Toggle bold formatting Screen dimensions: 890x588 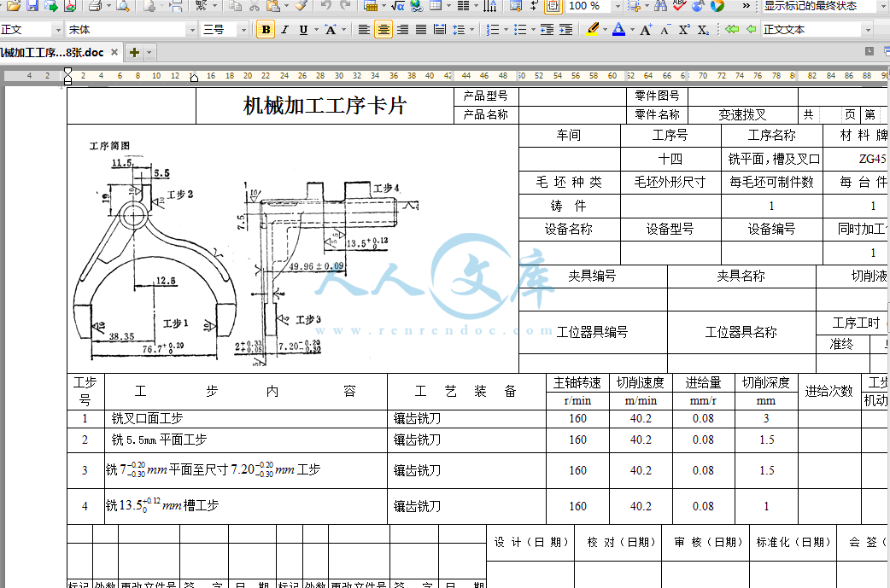pos(266,30)
